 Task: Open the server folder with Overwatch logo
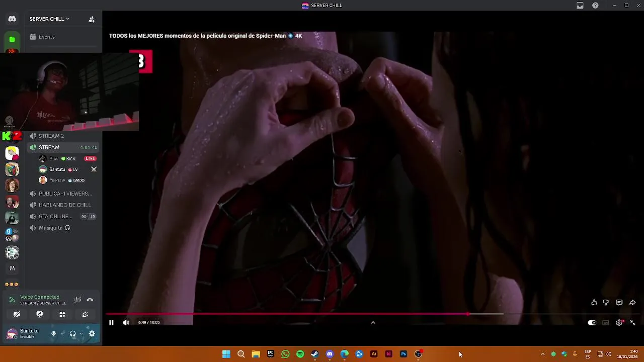point(12,235)
